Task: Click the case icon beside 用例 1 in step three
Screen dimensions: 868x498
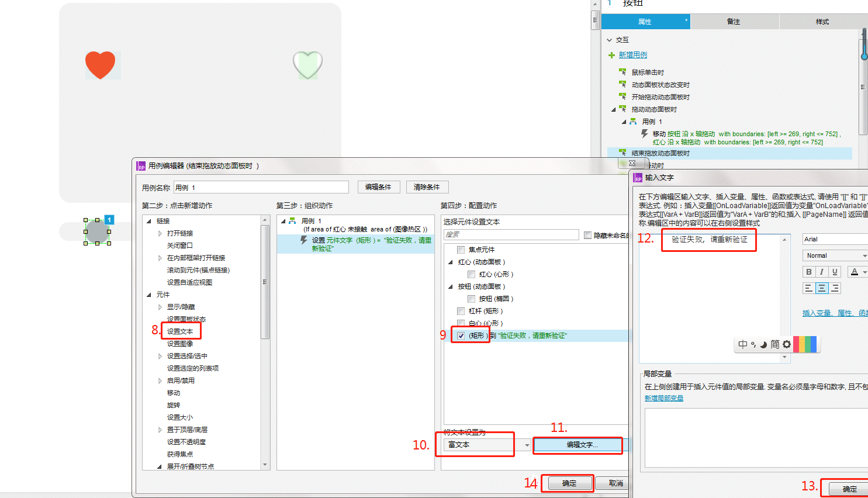Action: pos(292,221)
